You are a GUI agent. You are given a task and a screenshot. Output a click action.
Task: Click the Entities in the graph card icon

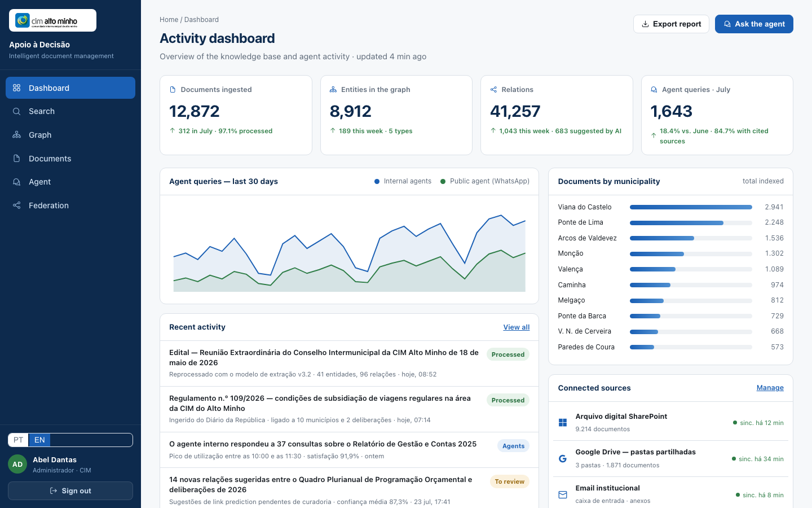333,90
